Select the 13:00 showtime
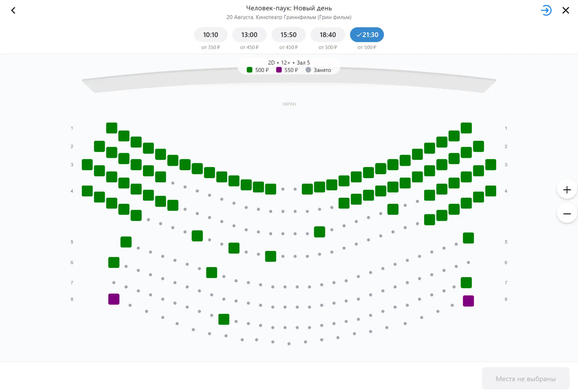Image resolution: width=578 pixels, height=392 pixels. [x=249, y=35]
